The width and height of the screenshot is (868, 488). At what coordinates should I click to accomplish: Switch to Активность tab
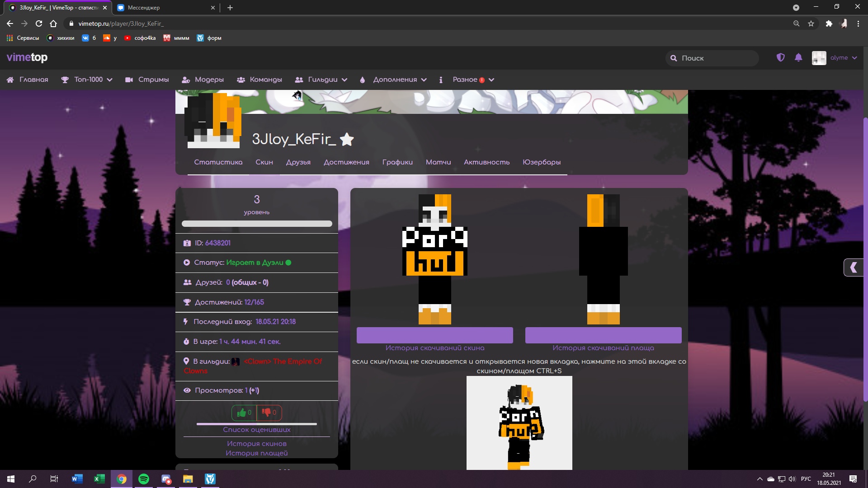click(486, 162)
